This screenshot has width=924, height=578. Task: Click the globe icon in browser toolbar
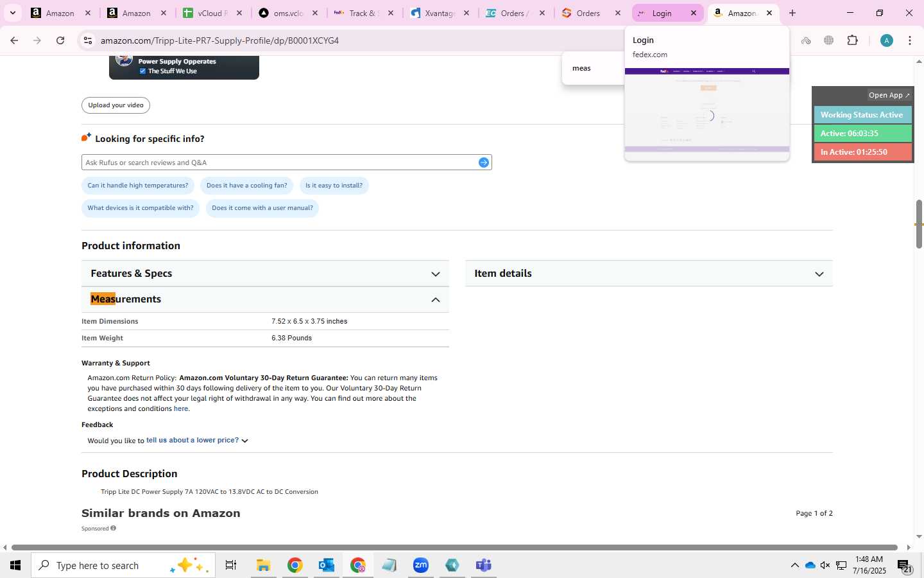(x=829, y=40)
